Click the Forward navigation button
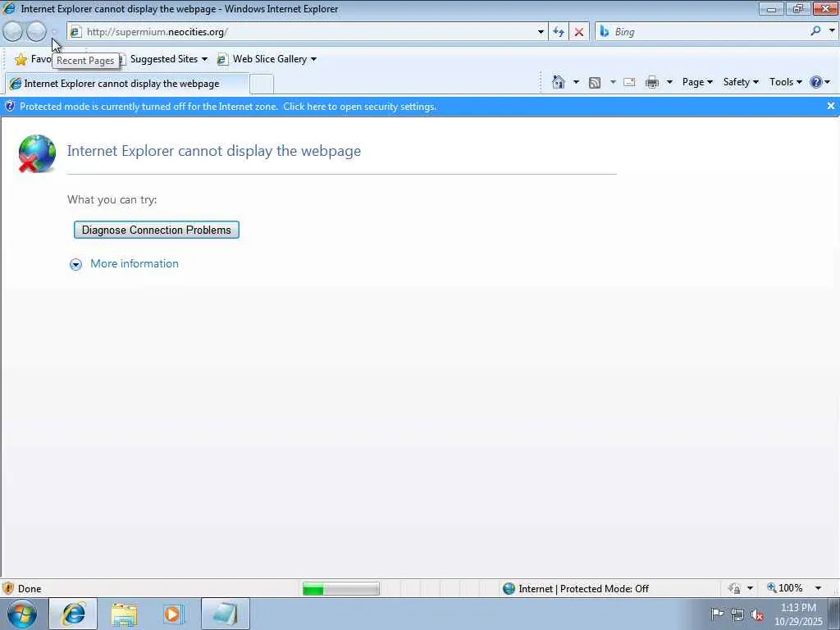This screenshot has width=840, height=630. click(x=36, y=32)
